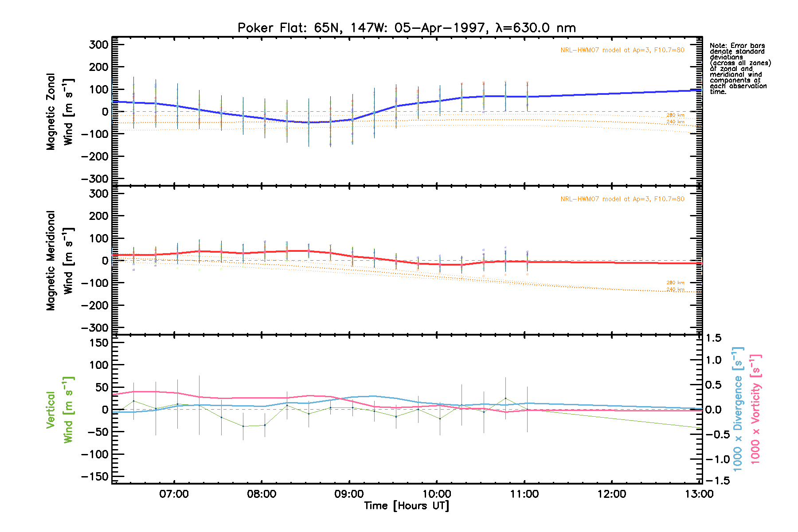Click the 10:00 time tick label
Image resolution: width=798 pixels, height=532 pixels.
click(x=437, y=494)
